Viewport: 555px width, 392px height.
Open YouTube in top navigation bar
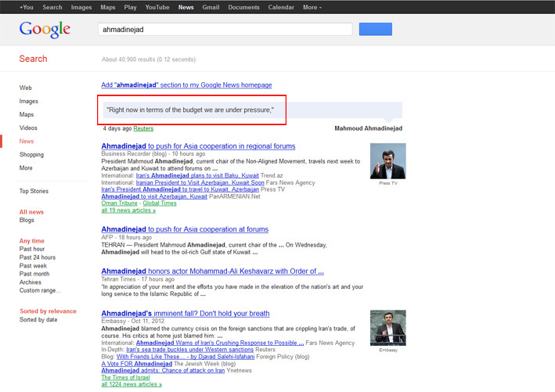point(157,7)
